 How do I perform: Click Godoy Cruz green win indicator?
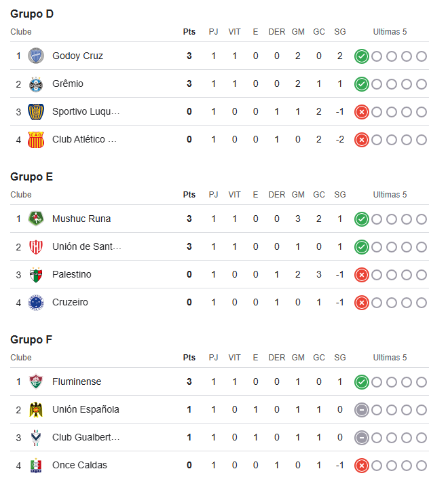pyautogui.click(x=361, y=56)
